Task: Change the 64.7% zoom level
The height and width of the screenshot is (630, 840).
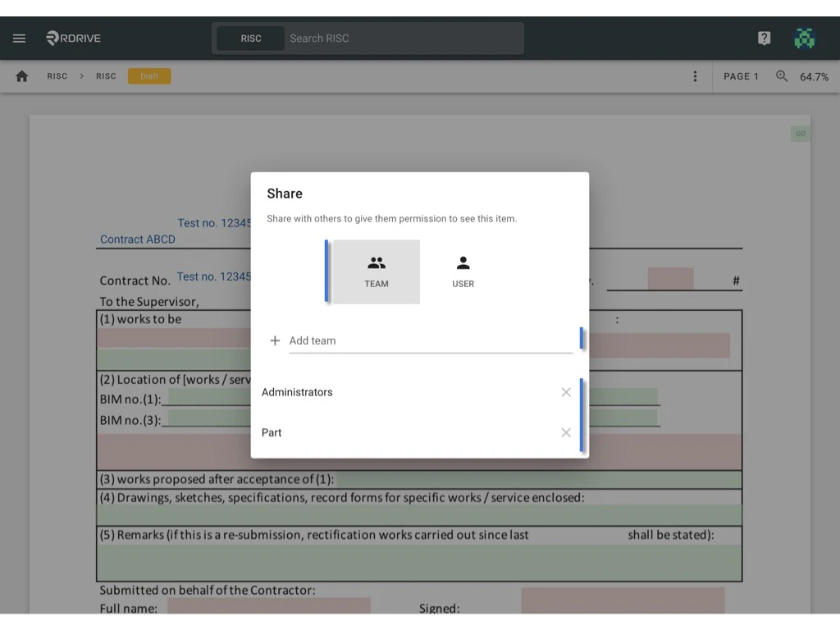Action: click(814, 76)
